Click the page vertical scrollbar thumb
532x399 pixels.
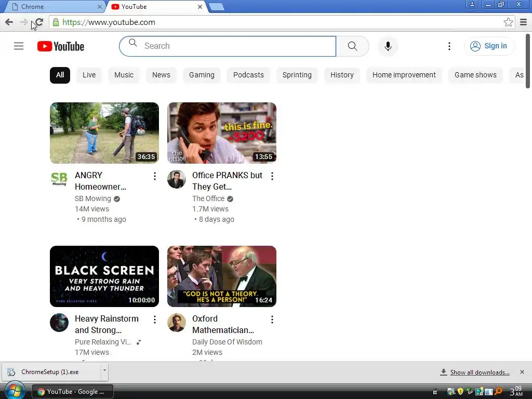pos(528,61)
